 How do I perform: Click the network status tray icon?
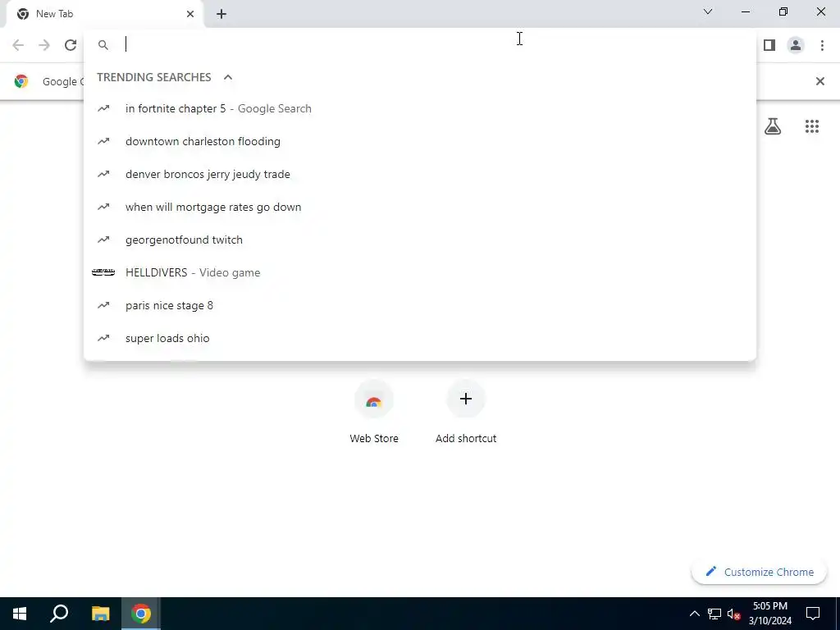pyautogui.click(x=714, y=614)
